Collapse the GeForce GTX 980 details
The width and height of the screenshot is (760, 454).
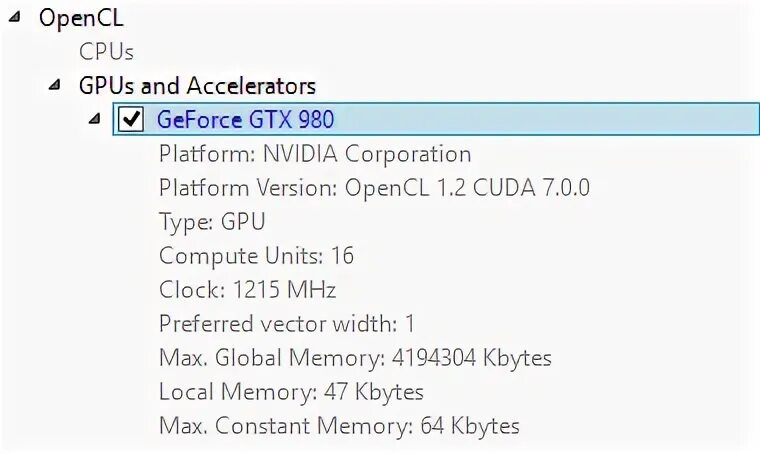point(94,119)
